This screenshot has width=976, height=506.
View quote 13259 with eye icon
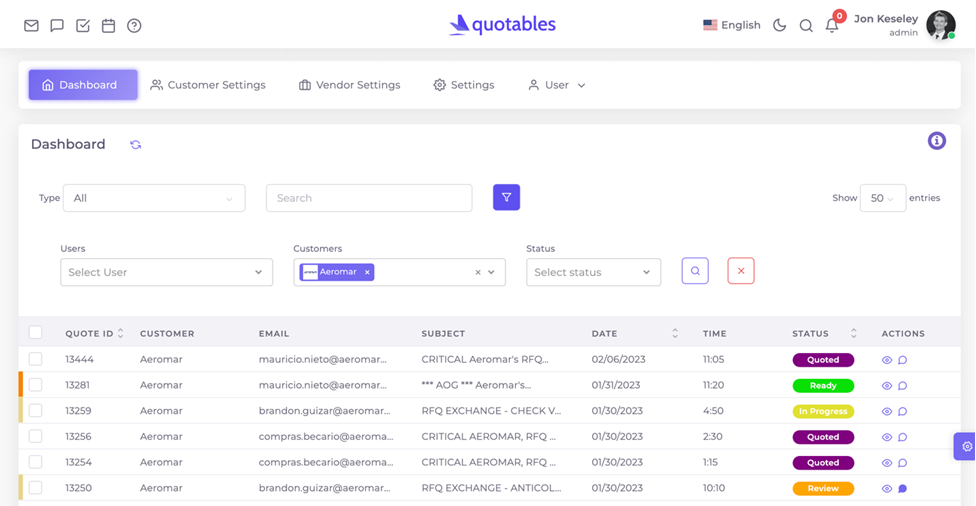887,411
